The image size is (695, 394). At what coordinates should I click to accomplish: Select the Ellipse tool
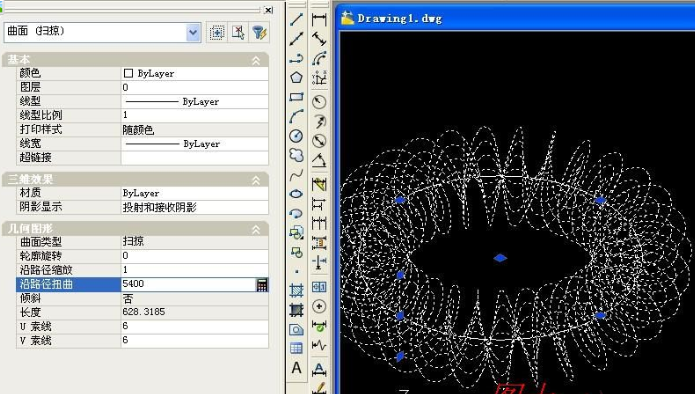[297, 194]
